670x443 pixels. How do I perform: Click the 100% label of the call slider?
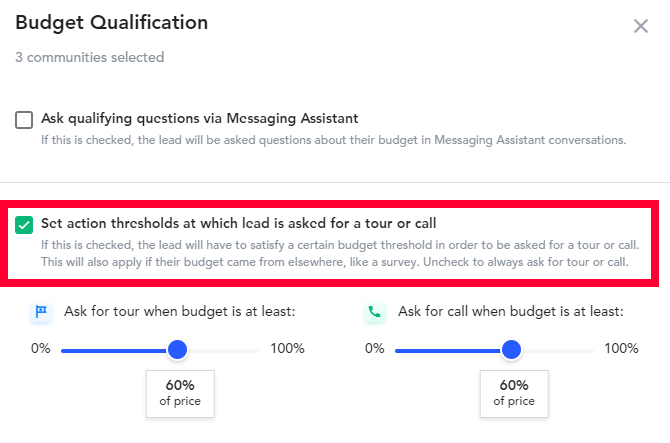click(621, 349)
